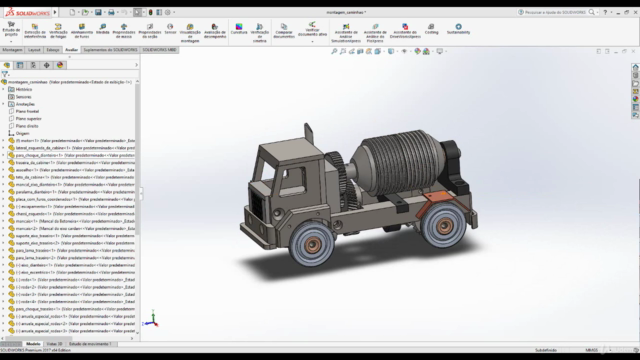Screen dimensions: 640x360
Task: Open DimXpertManager panel tab
Action: coord(47,65)
